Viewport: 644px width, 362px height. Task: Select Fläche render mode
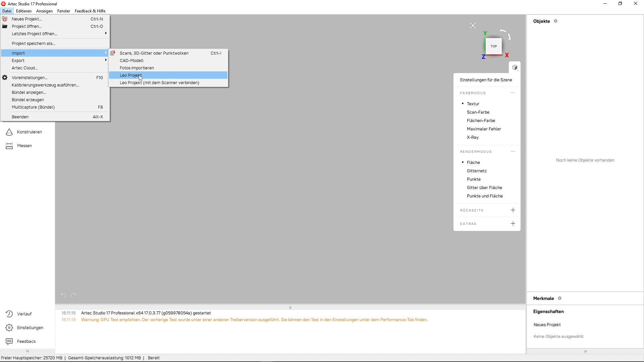[x=473, y=163]
